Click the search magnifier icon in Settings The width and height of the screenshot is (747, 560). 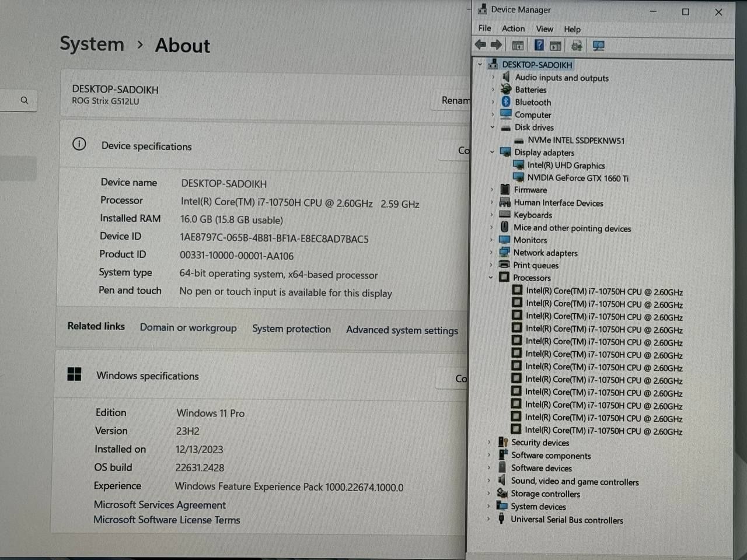pos(25,100)
